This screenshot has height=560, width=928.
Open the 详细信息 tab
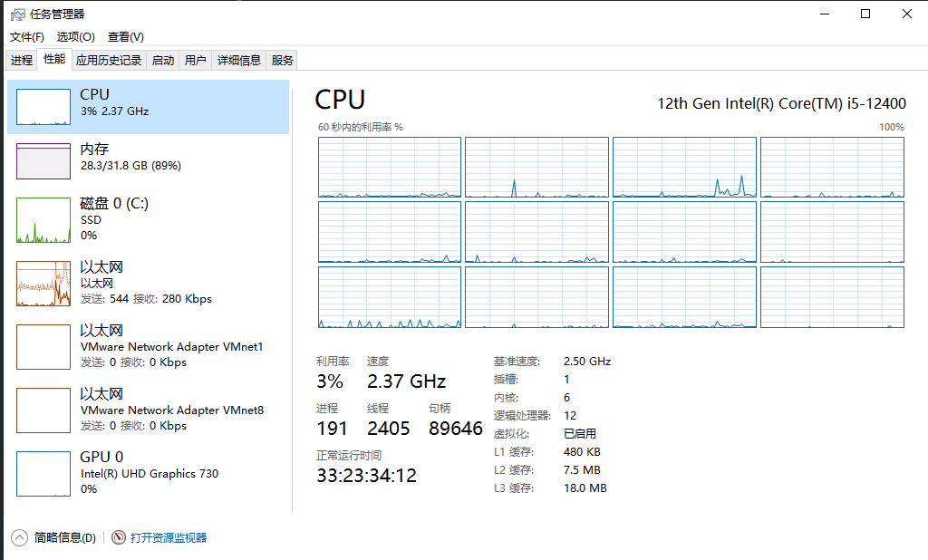click(x=239, y=61)
